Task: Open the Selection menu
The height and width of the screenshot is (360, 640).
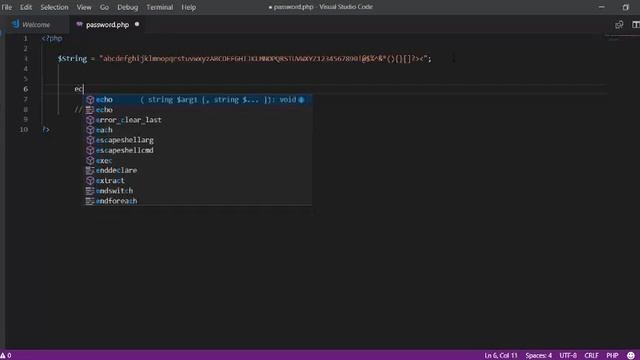Action: pyautogui.click(x=54, y=7)
